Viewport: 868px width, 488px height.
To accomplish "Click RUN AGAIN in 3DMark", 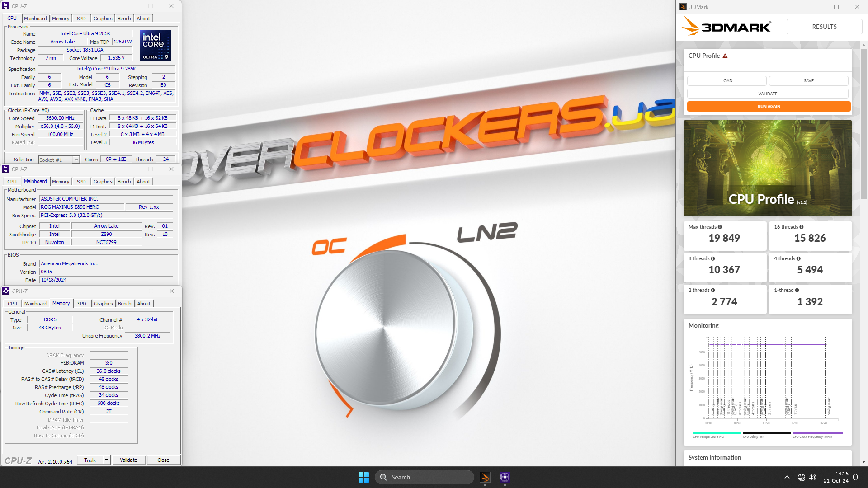I will [x=769, y=106].
